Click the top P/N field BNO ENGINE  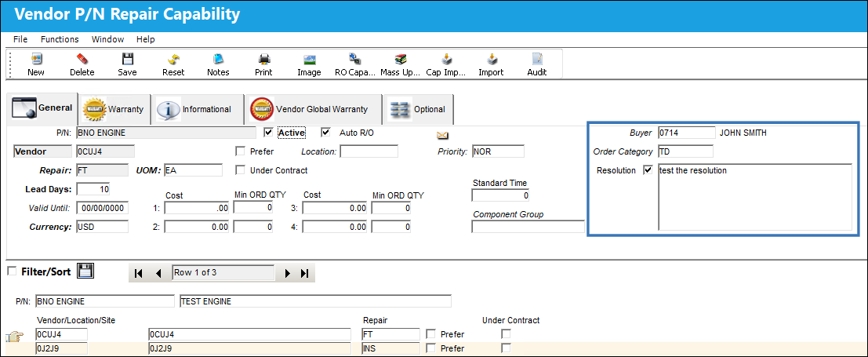click(165, 133)
